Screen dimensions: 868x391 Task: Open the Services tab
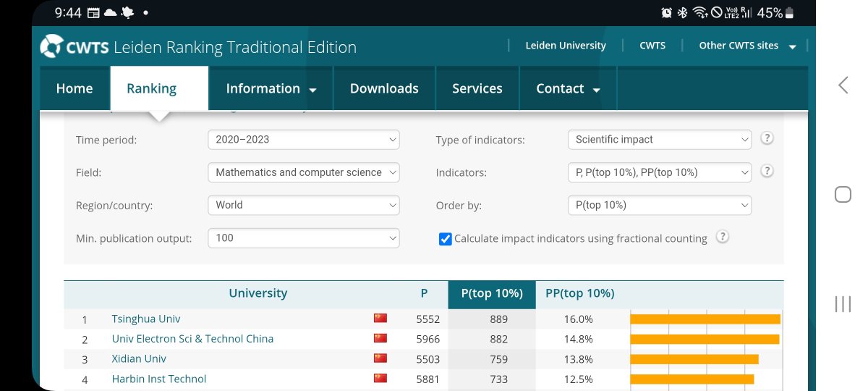click(x=477, y=88)
